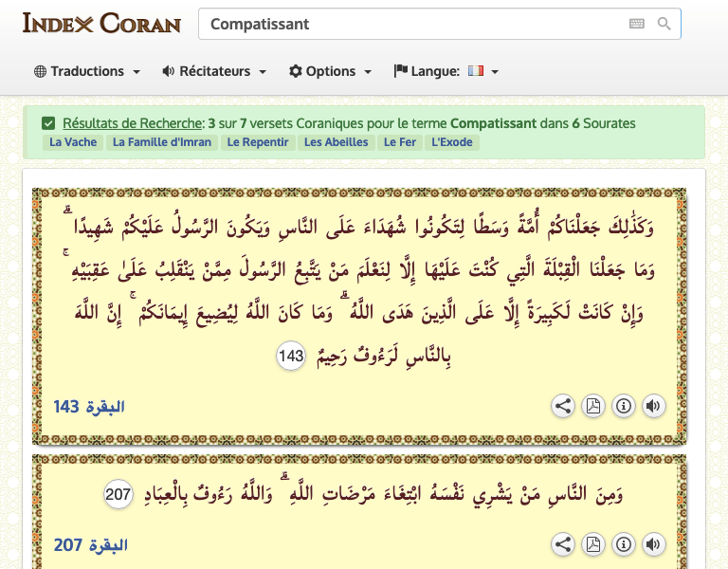The height and width of the screenshot is (569, 728).
Task: Share verse 143 of Al-Baqara
Action: 563,407
